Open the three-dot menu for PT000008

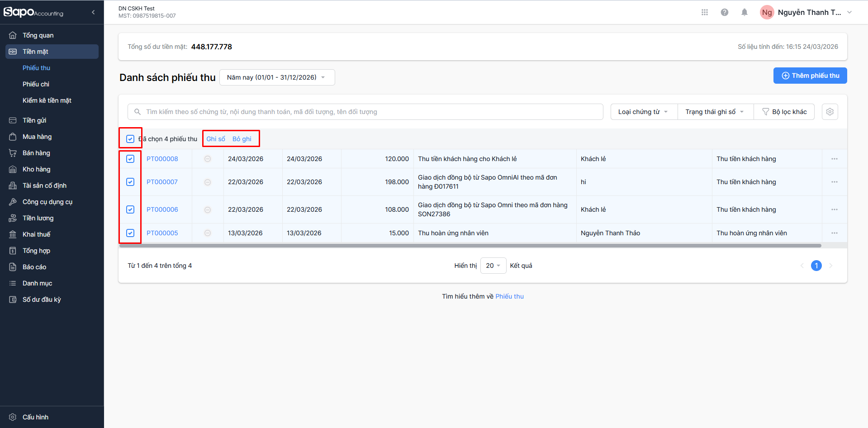(834, 159)
